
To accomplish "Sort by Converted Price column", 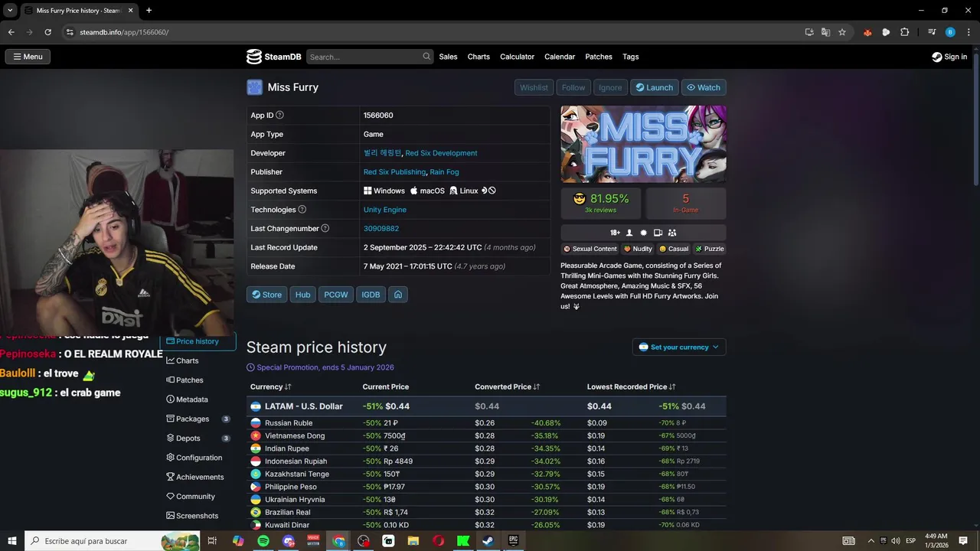I will [508, 387].
